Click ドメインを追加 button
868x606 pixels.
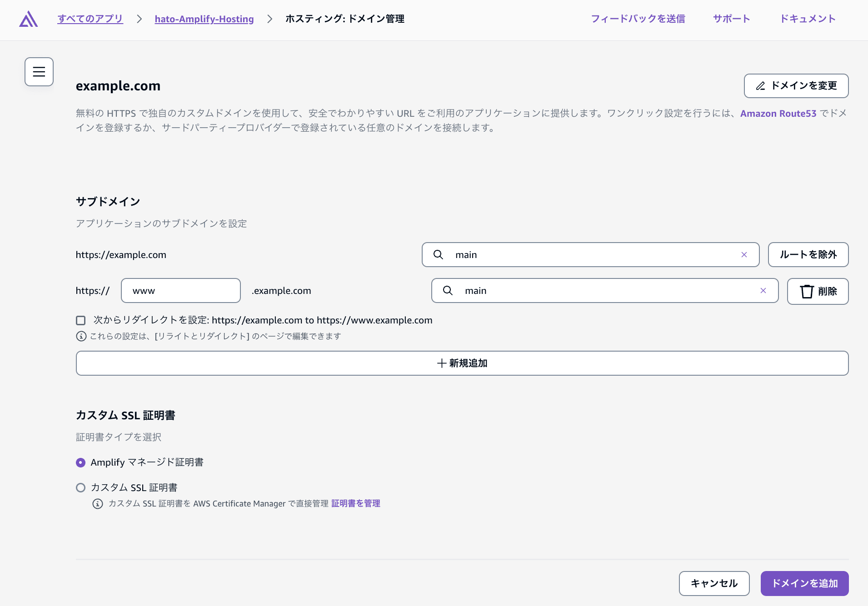point(804,583)
